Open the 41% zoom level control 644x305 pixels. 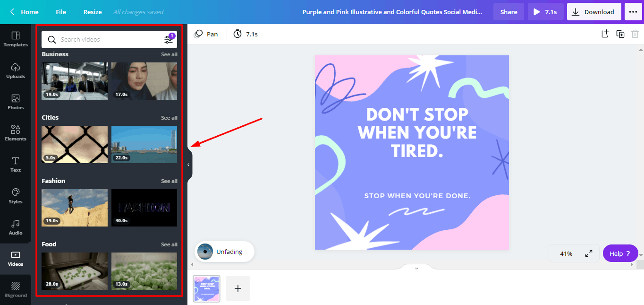click(566, 253)
